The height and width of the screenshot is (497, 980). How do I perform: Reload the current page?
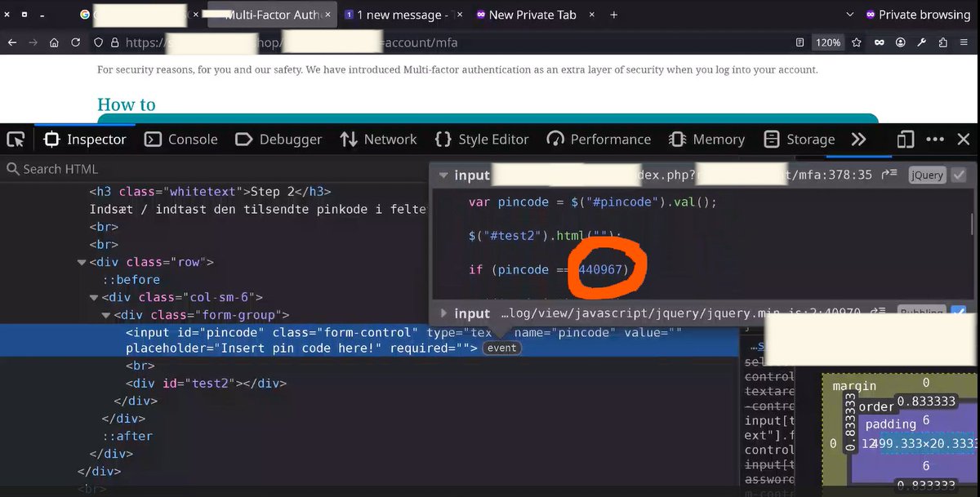point(76,42)
